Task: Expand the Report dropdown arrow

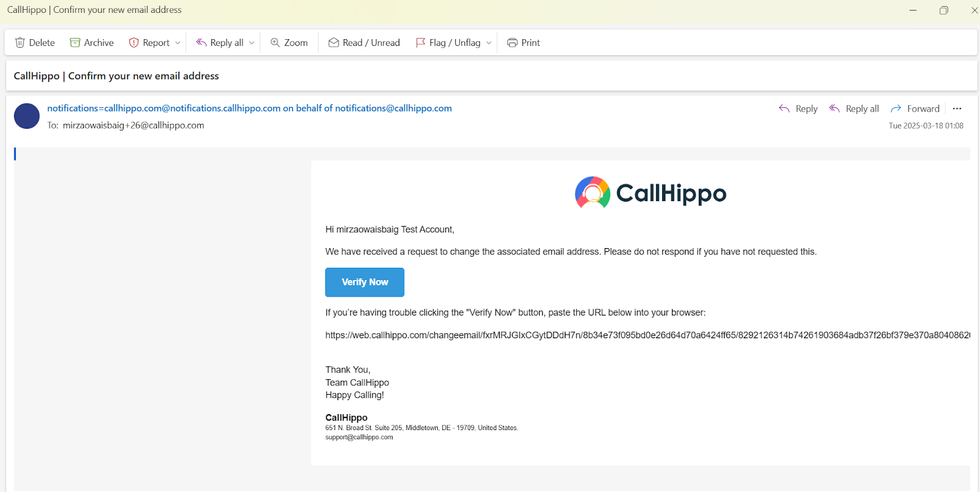Action: 178,43
